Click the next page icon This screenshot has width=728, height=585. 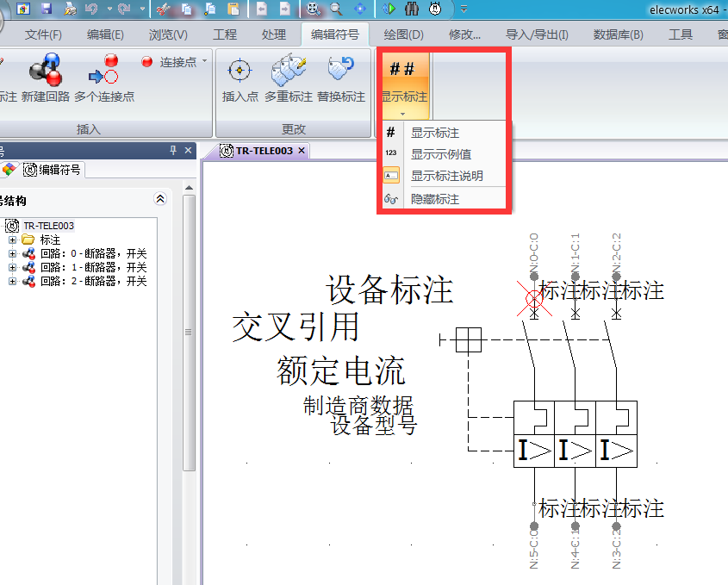(x=284, y=9)
